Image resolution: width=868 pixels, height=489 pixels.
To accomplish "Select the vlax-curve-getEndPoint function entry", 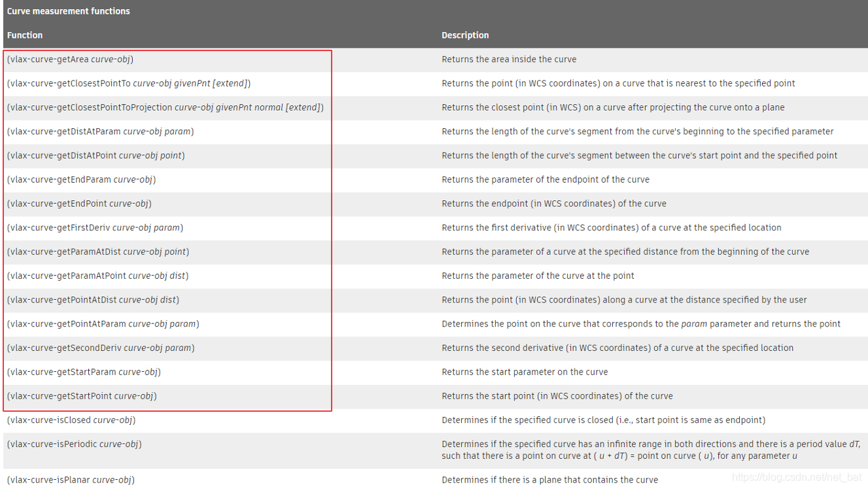I will tap(79, 204).
